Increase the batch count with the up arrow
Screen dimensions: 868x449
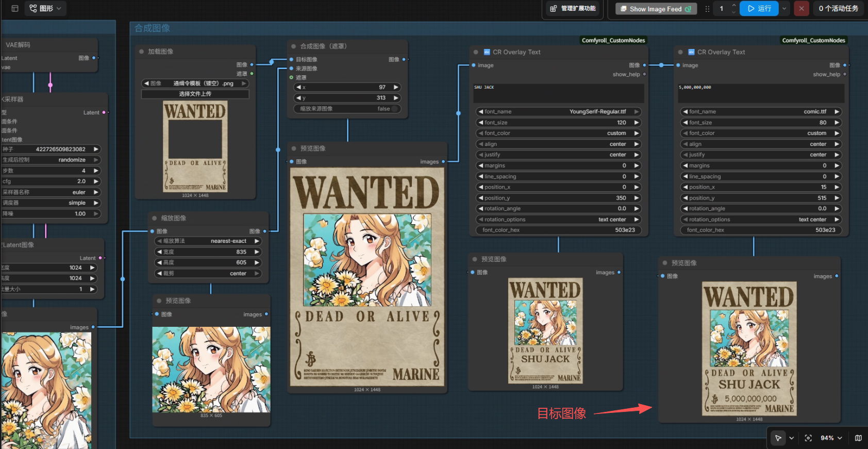(x=734, y=6)
